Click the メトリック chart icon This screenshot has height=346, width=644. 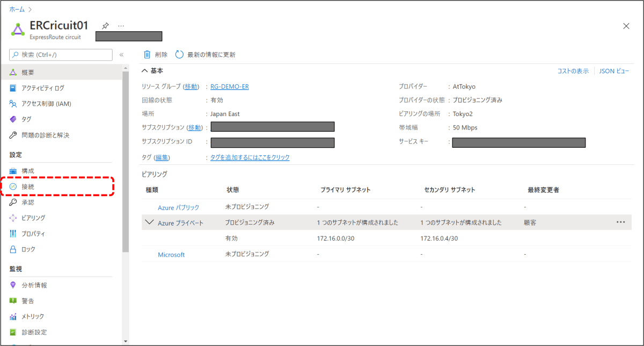[13, 316]
